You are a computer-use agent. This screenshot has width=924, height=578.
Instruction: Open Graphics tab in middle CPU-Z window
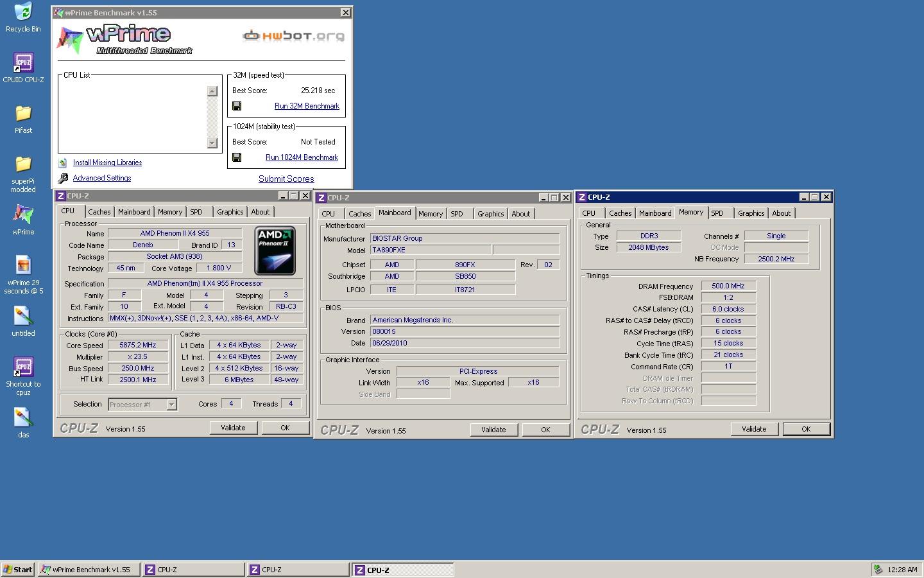[490, 214]
